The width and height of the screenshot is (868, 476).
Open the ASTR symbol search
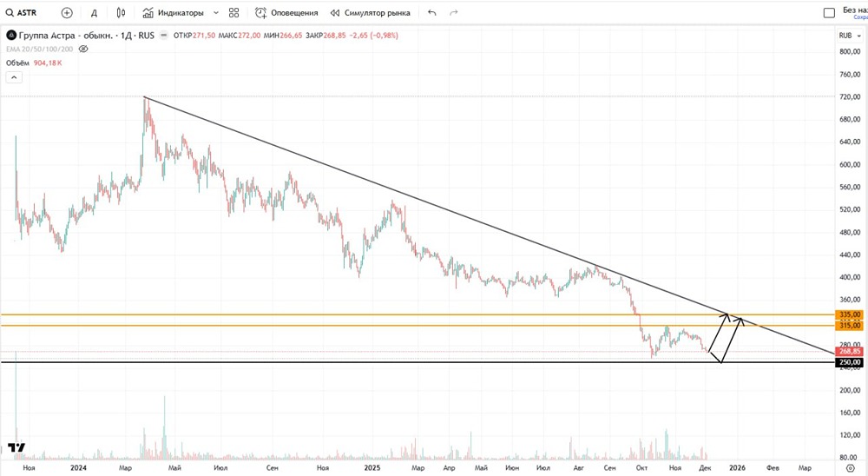tap(21, 13)
